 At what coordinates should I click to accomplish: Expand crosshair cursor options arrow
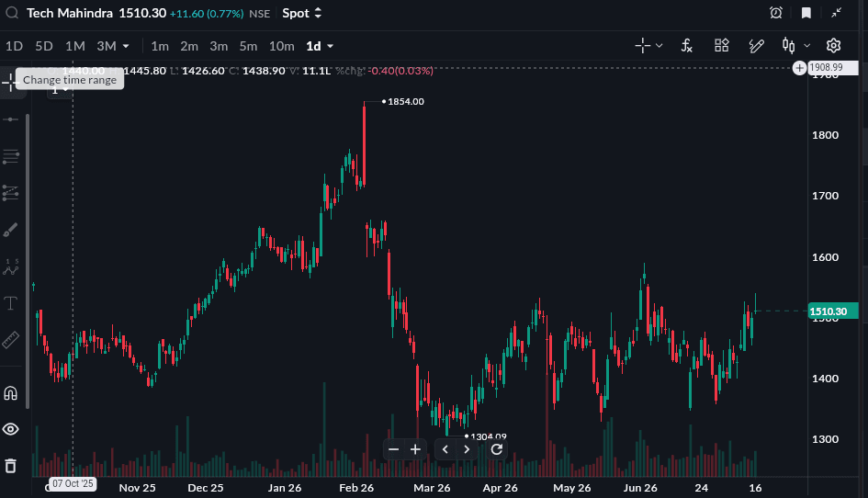(659, 45)
